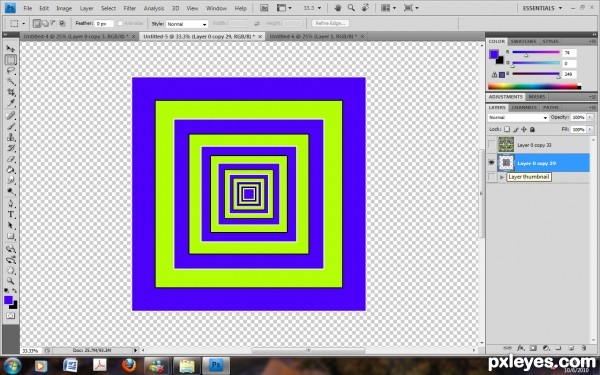Open the layer blend mode dropdown

(518, 117)
